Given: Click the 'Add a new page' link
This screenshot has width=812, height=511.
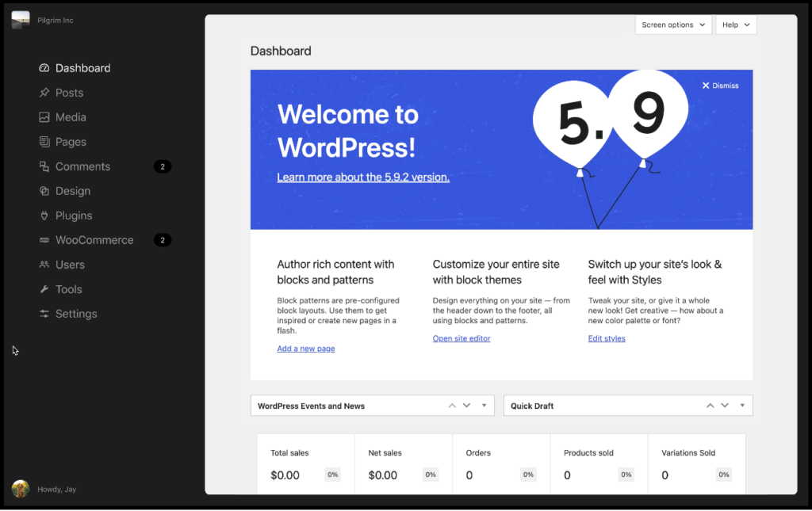Looking at the screenshot, I should (306, 349).
